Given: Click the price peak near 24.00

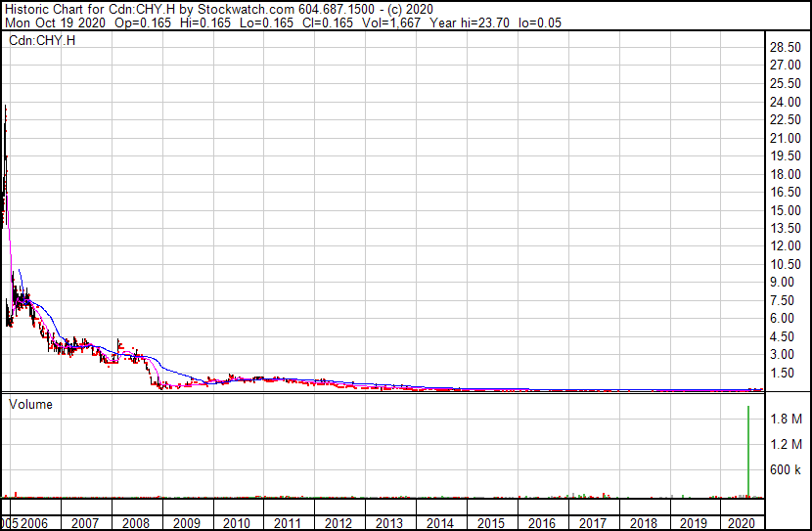Looking at the screenshot, I should pyautogui.click(x=6, y=108).
